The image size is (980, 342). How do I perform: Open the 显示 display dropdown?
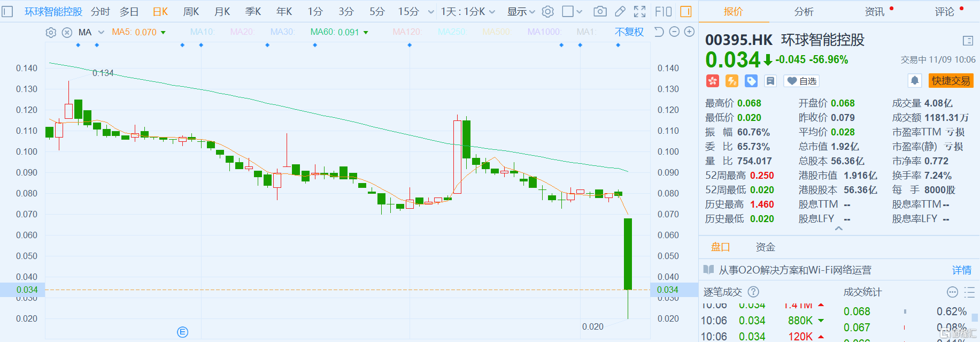click(521, 11)
